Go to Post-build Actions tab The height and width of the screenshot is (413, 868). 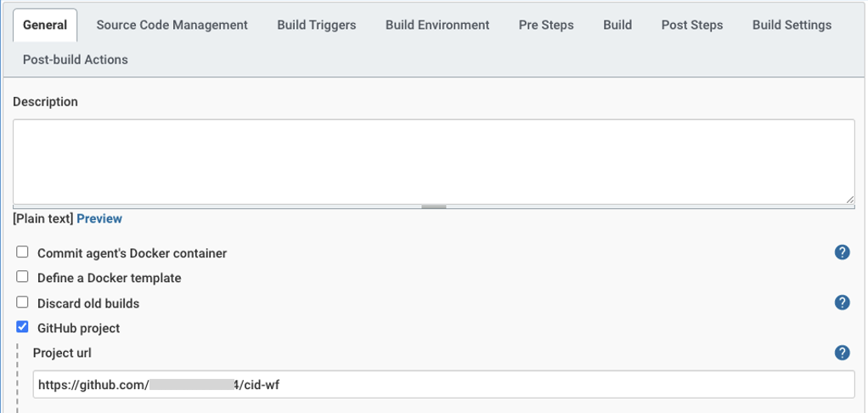(76, 59)
